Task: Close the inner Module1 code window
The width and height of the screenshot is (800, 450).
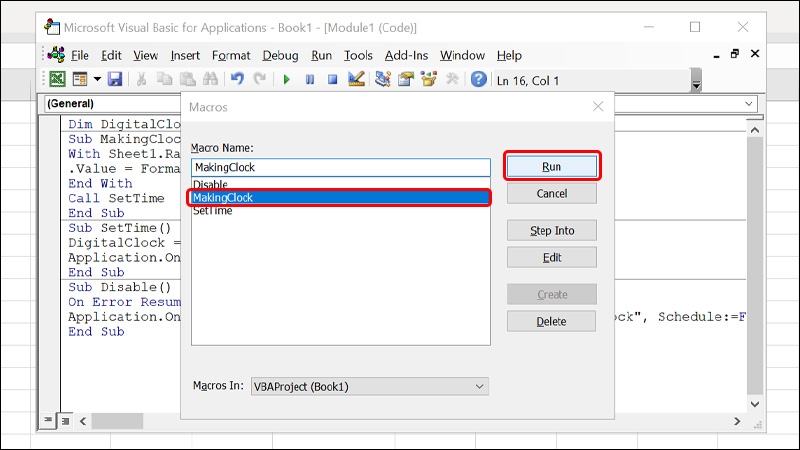Action: click(x=755, y=54)
